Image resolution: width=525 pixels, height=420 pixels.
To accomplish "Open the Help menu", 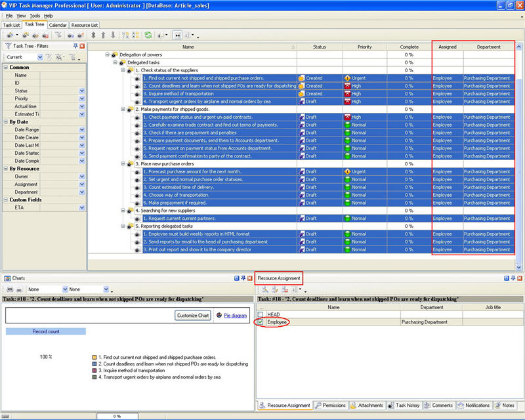I will click(x=48, y=16).
